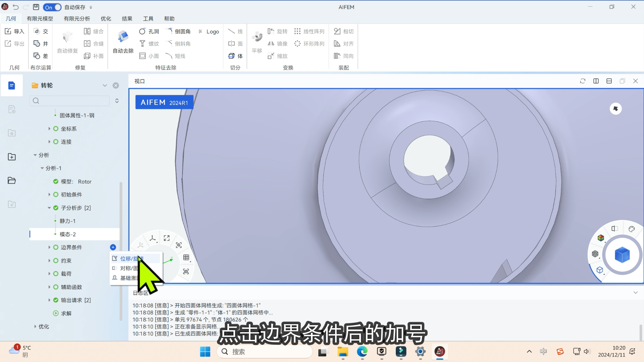The width and height of the screenshot is (644, 362).
Task: Select the 孔洞 hole removal tool
Action: pyautogui.click(x=149, y=32)
